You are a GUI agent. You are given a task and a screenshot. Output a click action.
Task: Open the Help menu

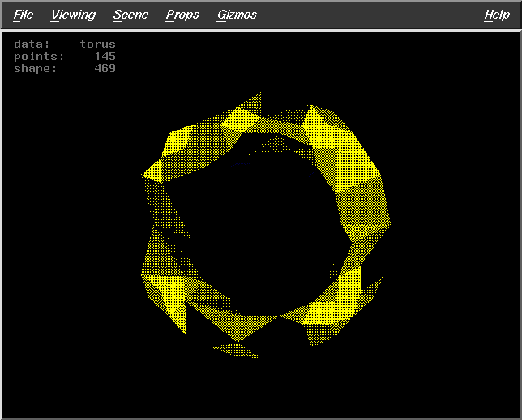497,15
